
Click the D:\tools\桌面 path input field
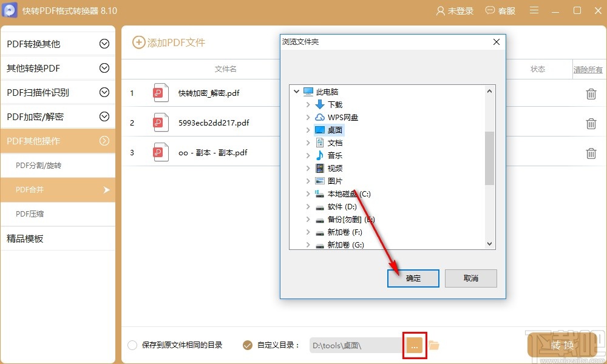click(355, 345)
